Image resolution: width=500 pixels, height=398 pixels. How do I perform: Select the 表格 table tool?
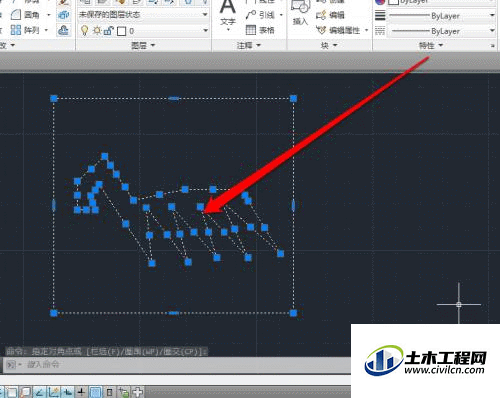[260, 30]
